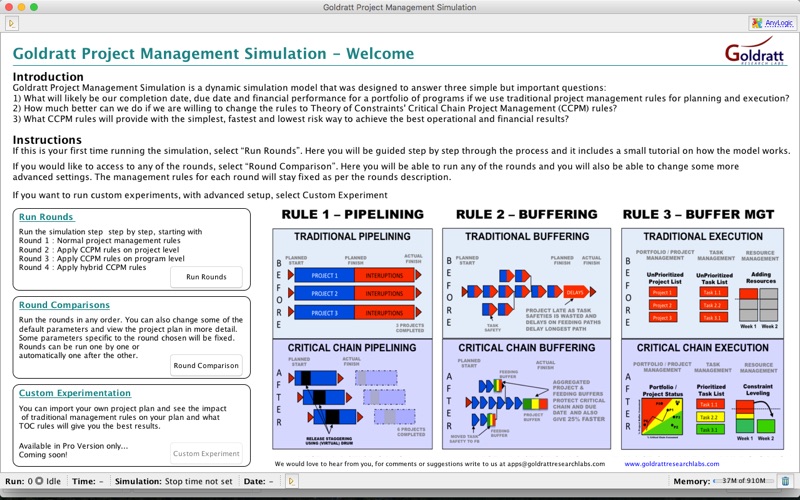Click the 'Introduction' heading
The height and width of the screenshot is (500, 800).
pos(48,77)
